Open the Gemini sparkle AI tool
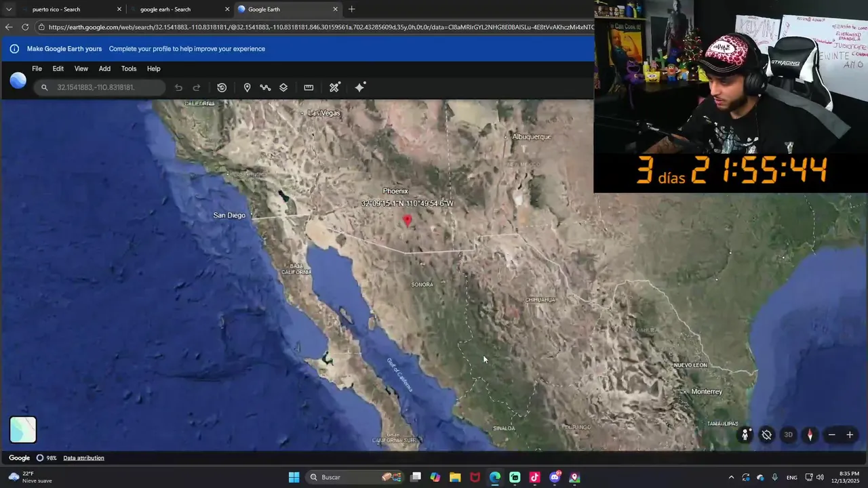This screenshot has width=868, height=488. tap(360, 87)
